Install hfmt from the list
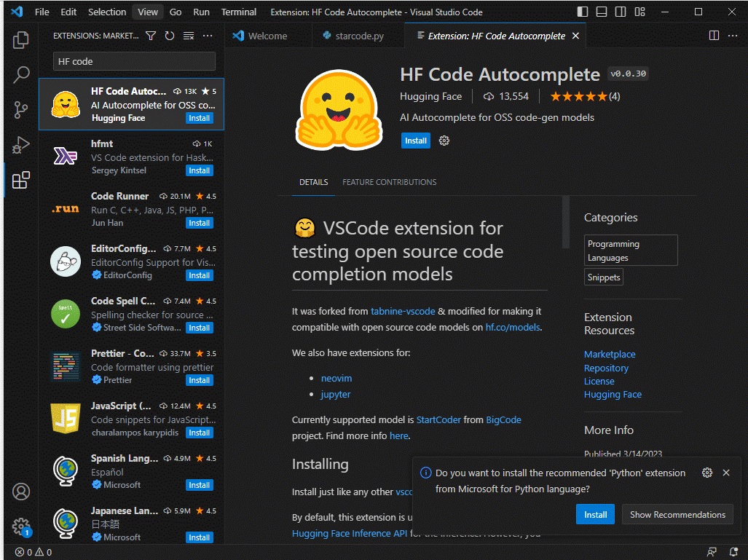Viewport: 748px width, 560px height. [199, 170]
